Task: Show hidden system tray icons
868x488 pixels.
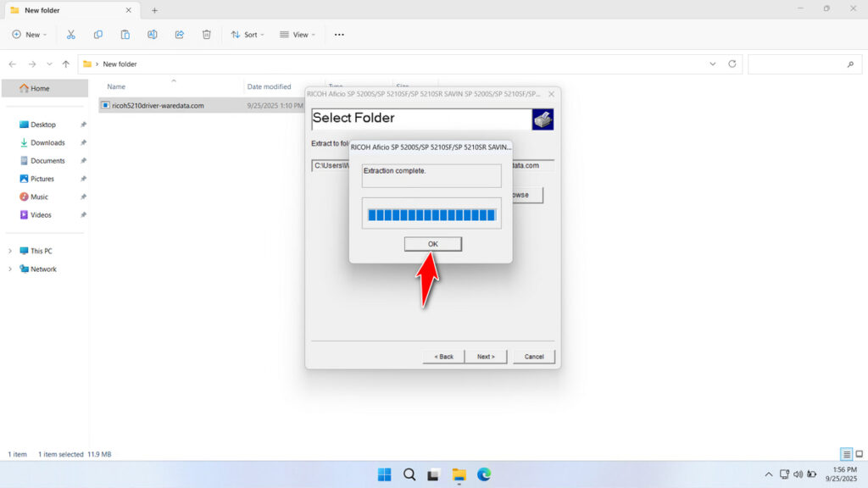Action: [x=768, y=474]
